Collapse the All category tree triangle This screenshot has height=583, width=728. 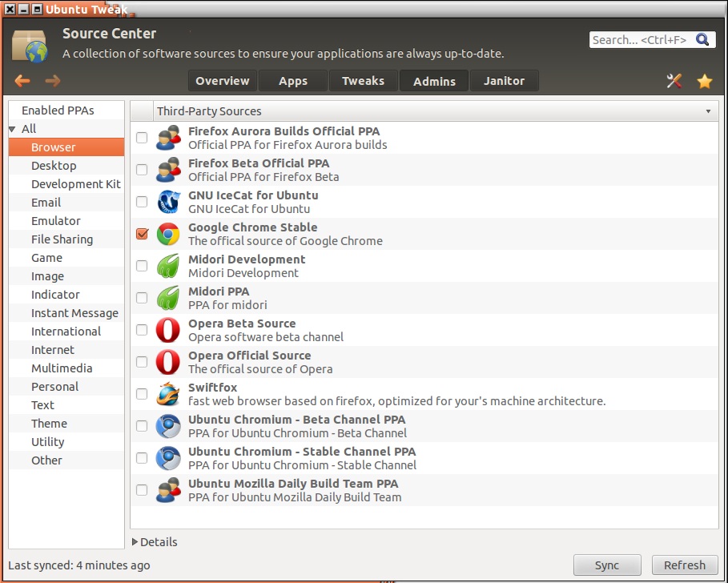point(13,129)
